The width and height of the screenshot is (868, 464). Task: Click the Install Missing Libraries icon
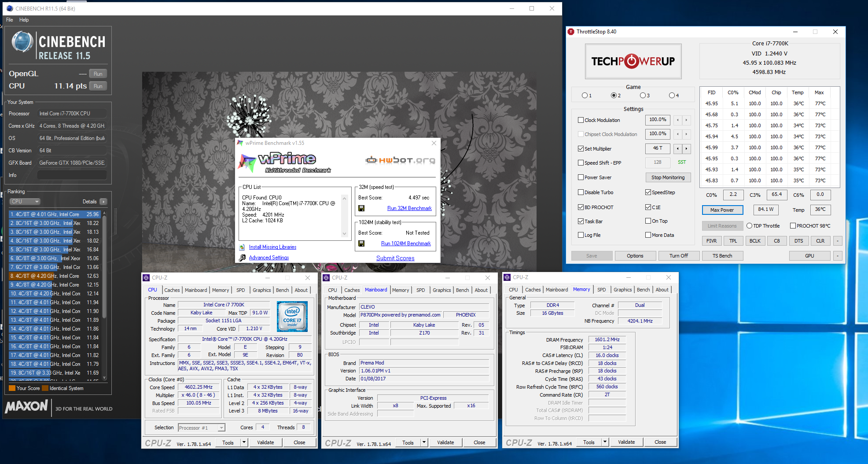[242, 247]
